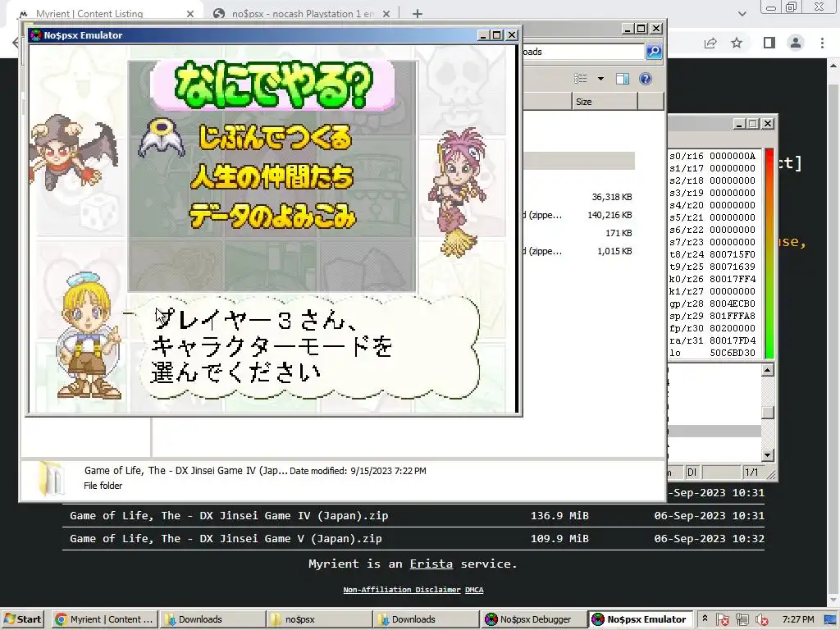Click the 1/1 status bar cell in debugger
840x630 pixels.
click(751, 472)
